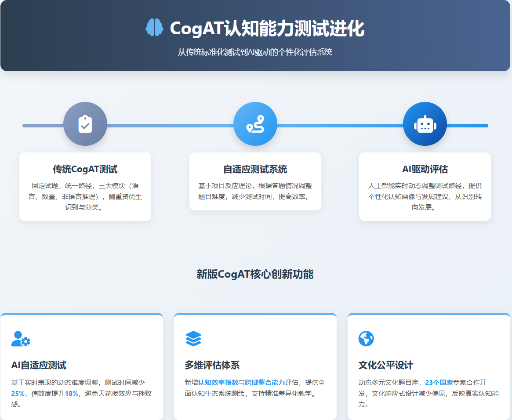Select the AI驱动评估 card heading
The width and height of the screenshot is (512, 420).
point(425,169)
